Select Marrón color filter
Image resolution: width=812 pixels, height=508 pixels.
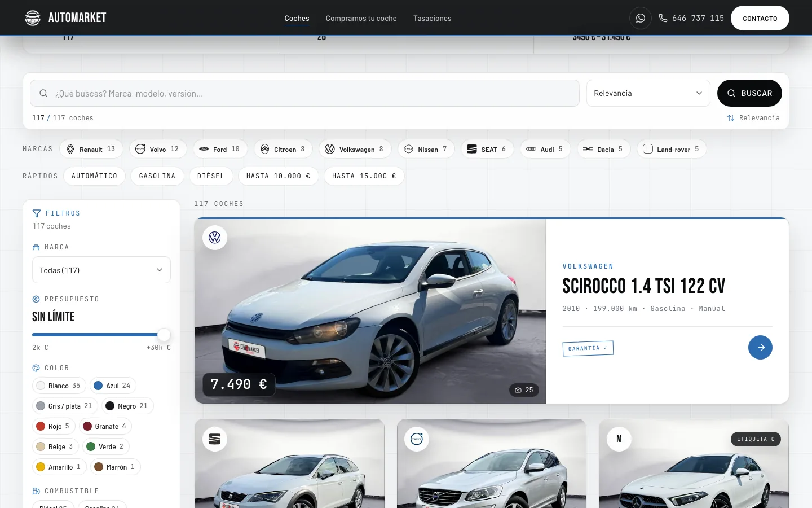coord(115,467)
